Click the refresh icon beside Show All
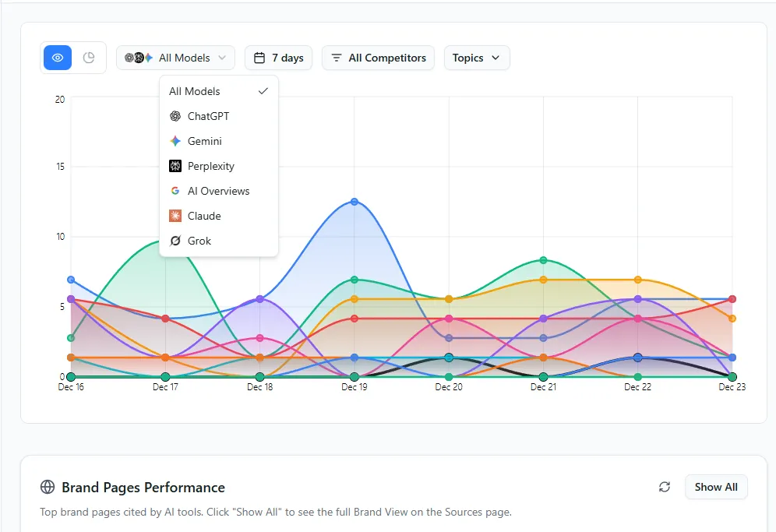 pyautogui.click(x=665, y=487)
